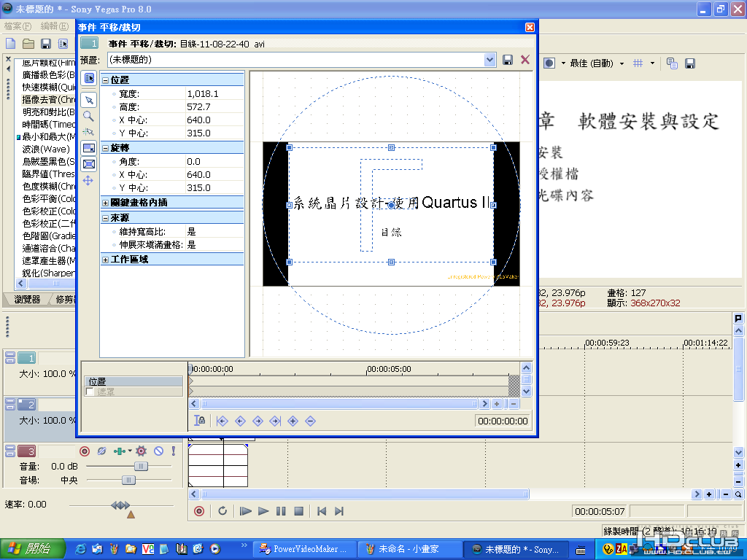Enable the 遮罩 mask checkbox

click(90, 392)
